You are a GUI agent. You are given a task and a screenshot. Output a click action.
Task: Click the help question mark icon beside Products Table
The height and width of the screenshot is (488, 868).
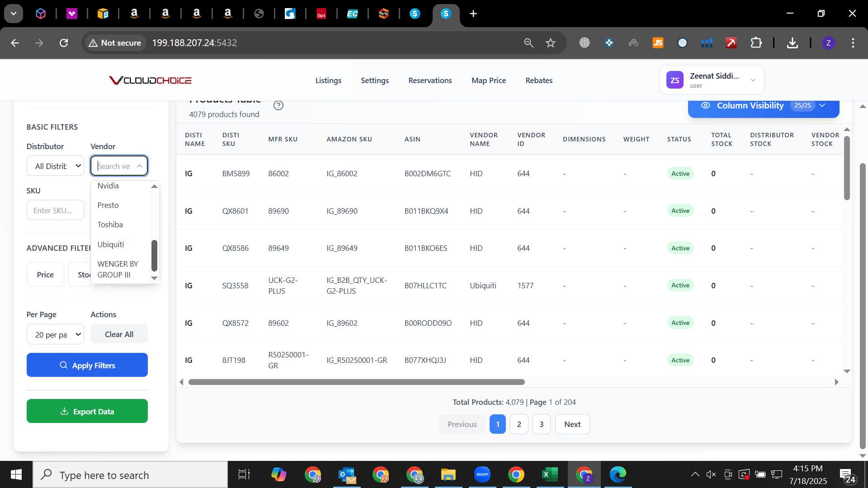pos(278,105)
